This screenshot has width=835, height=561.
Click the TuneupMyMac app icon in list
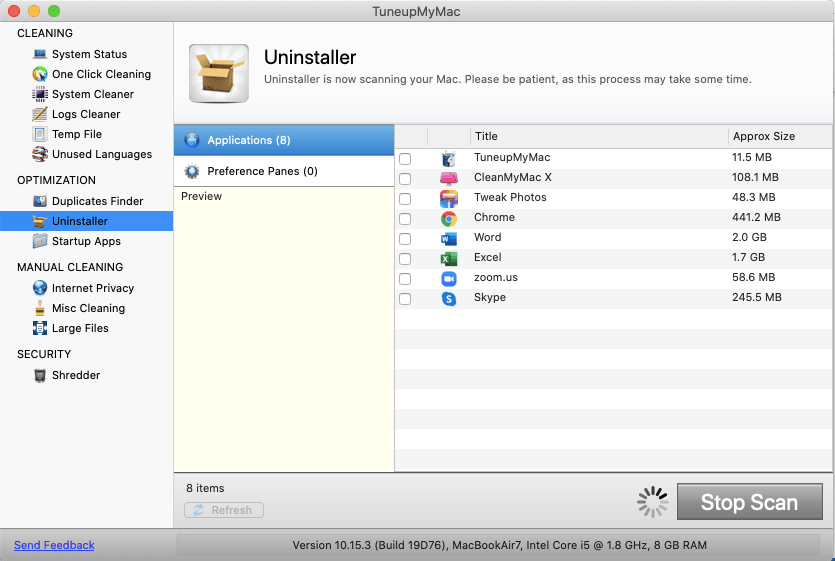coord(449,158)
